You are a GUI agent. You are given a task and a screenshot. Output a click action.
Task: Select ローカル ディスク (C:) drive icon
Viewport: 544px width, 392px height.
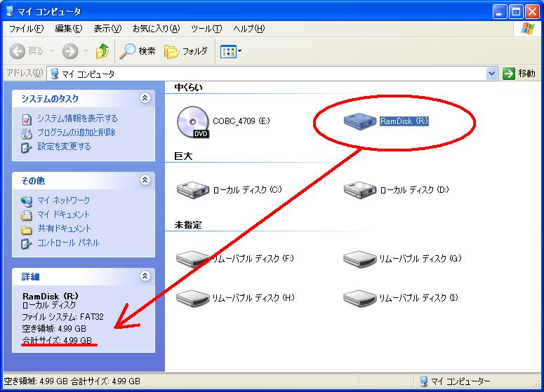click(193, 190)
